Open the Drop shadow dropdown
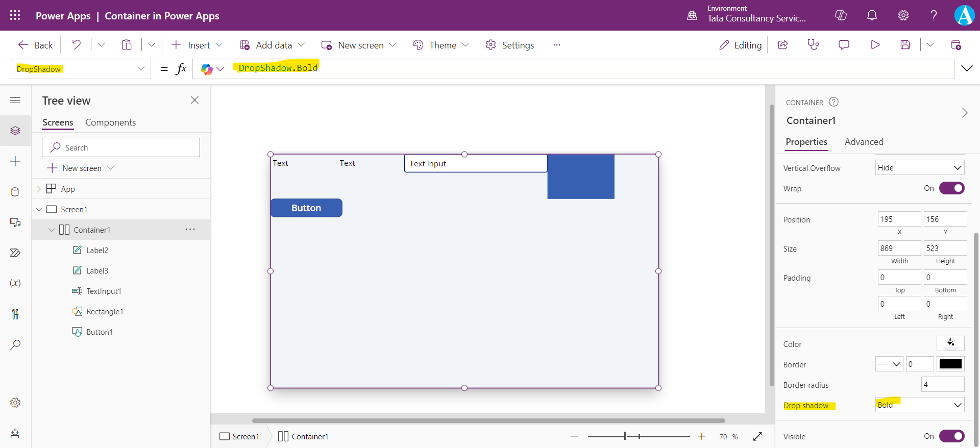The image size is (980, 448). click(x=919, y=405)
